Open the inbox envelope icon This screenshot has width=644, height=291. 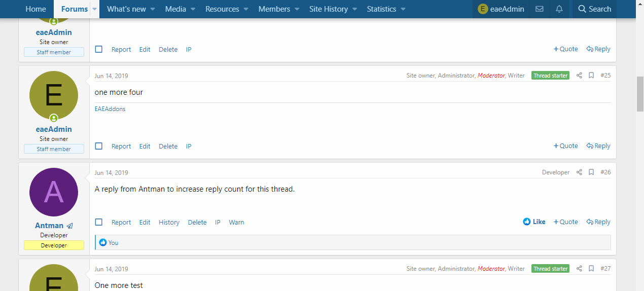(x=540, y=9)
